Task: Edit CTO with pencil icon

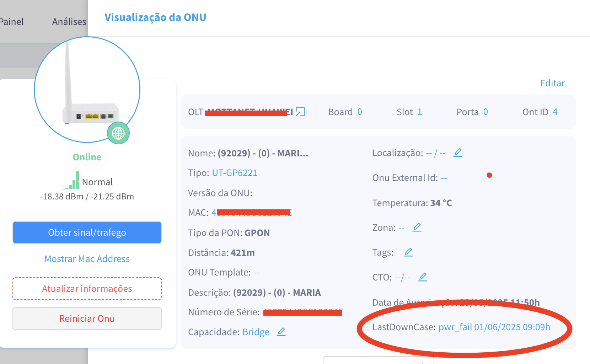Action: point(423,277)
